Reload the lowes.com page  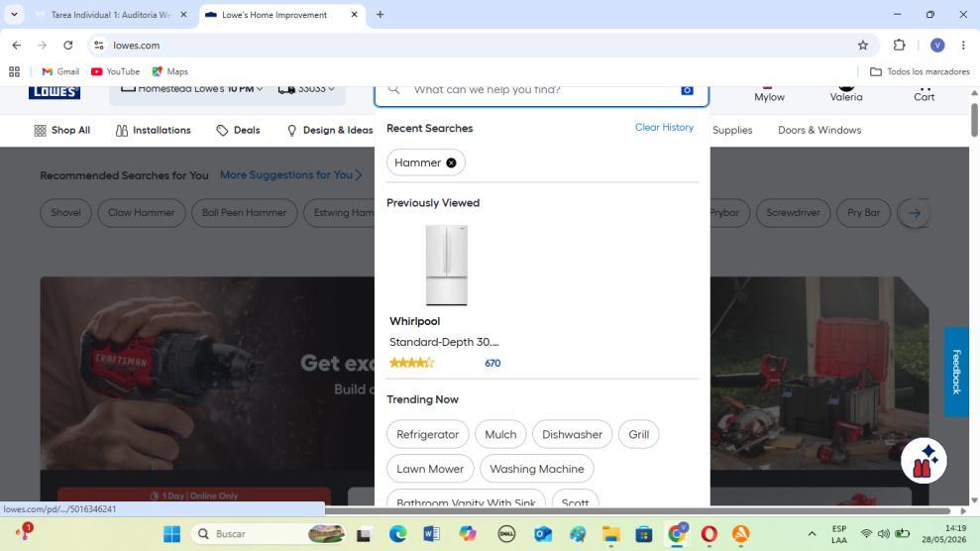pyautogui.click(x=68, y=45)
